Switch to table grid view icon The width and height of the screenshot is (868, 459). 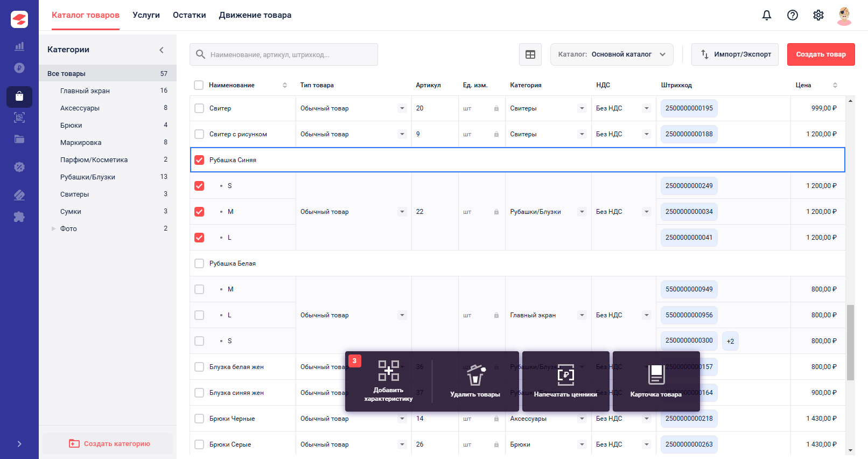point(530,54)
